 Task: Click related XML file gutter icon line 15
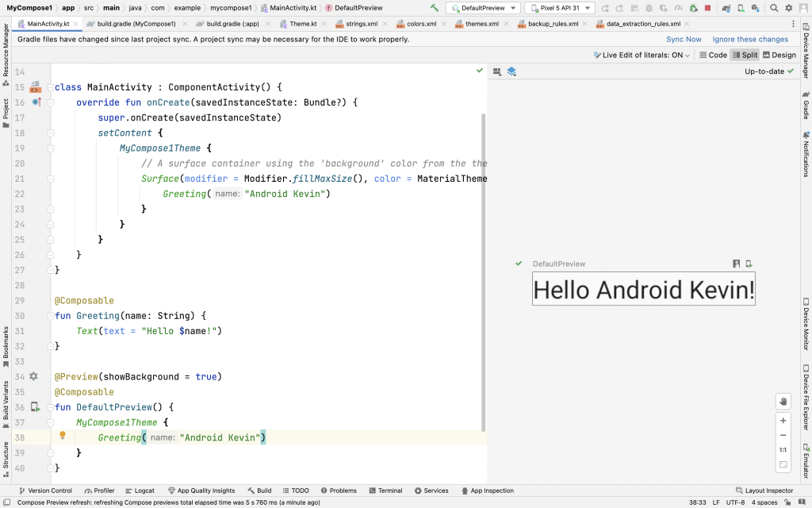(x=35, y=87)
